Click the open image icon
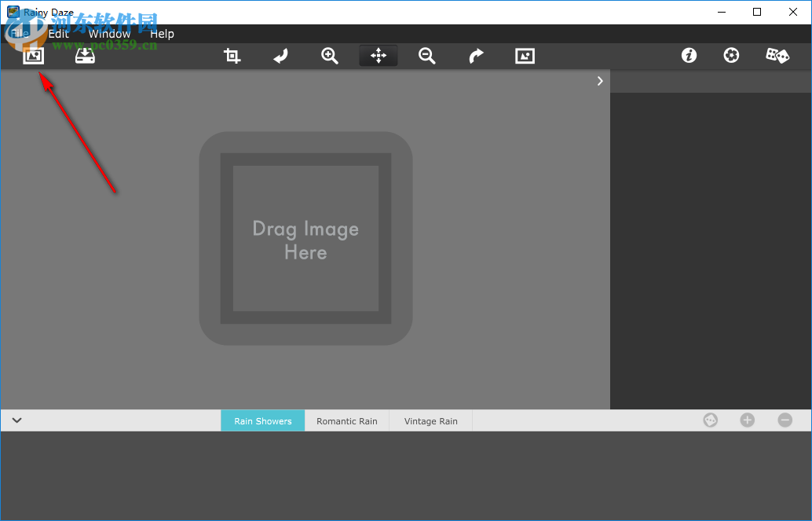The image size is (812, 521). [x=33, y=56]
